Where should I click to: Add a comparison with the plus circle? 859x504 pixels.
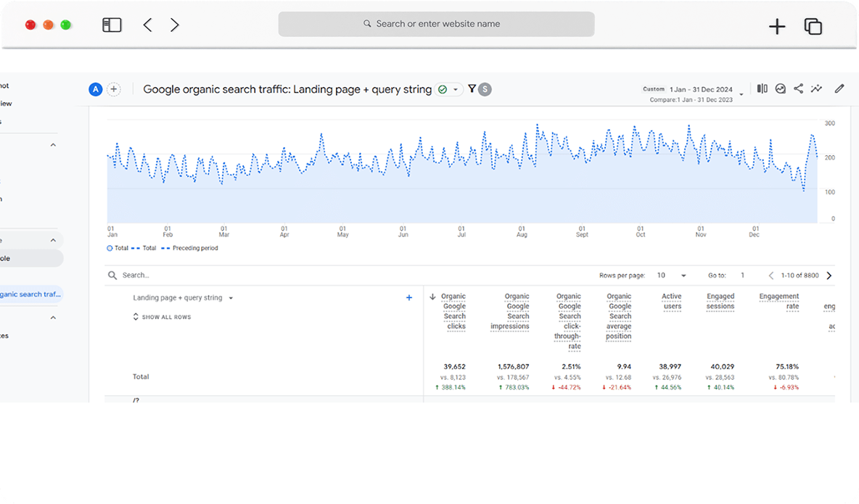click(x=113, y=89)
